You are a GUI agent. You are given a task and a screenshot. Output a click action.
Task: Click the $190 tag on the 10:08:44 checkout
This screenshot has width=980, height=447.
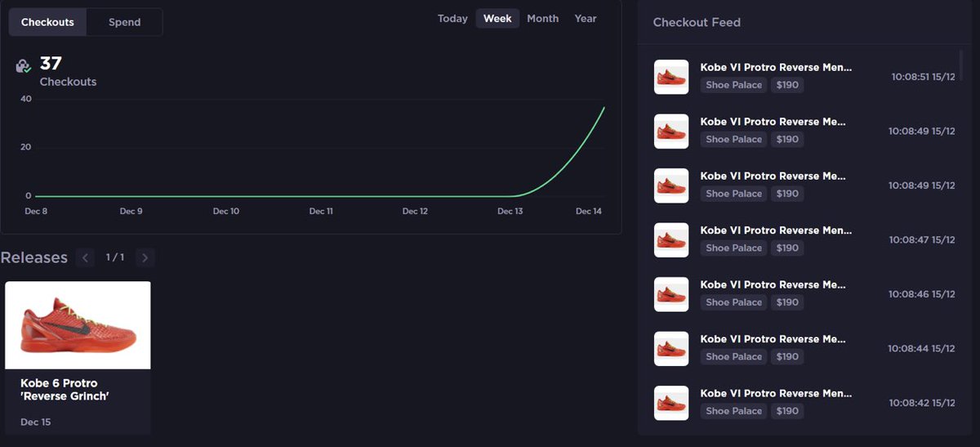787,356
